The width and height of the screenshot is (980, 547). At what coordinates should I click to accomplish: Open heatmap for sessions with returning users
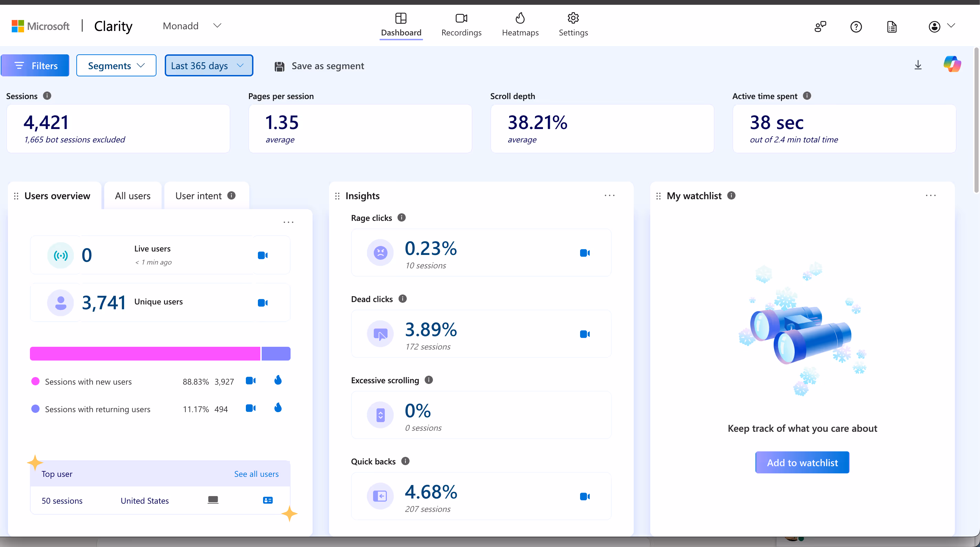278,408
